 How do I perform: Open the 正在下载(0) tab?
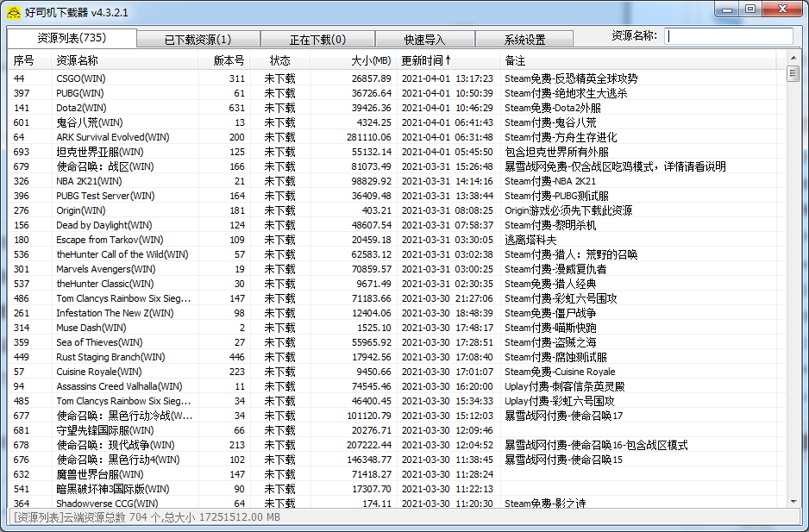tap(318, 39)
